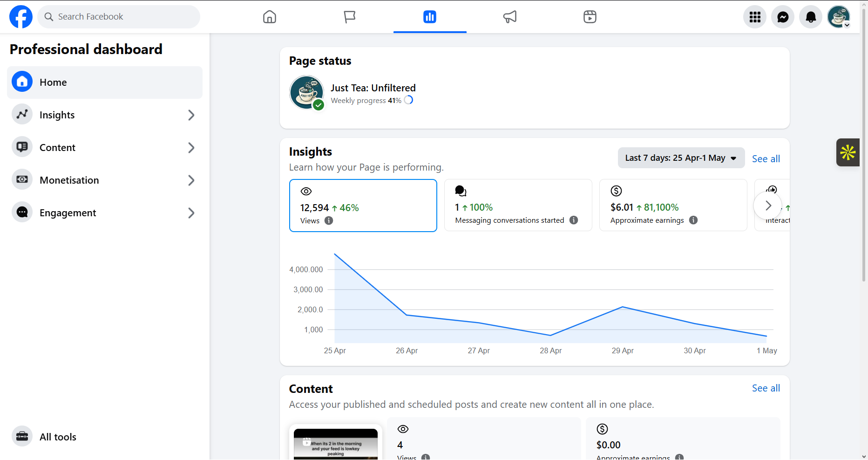The image size is (868, 460).
Task: Open Engagement in the sidebar
Action: pos(105,213)
